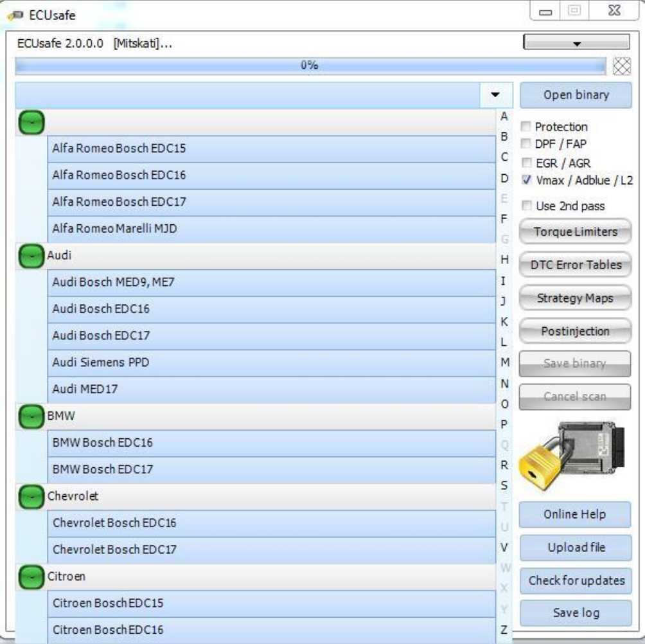Viewport: 645px width, 644px height.
Task: Enable the Protection checkbox
Action: (x=525, y=126)
